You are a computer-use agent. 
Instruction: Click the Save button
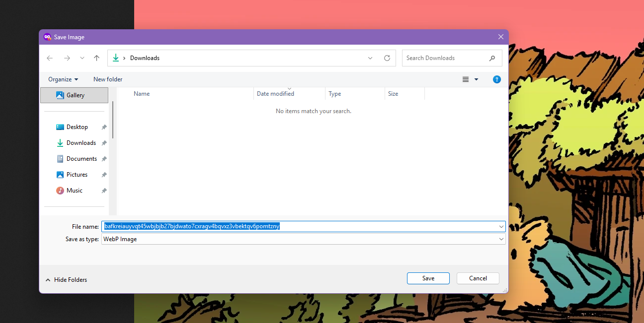click(x=428, y=278)
